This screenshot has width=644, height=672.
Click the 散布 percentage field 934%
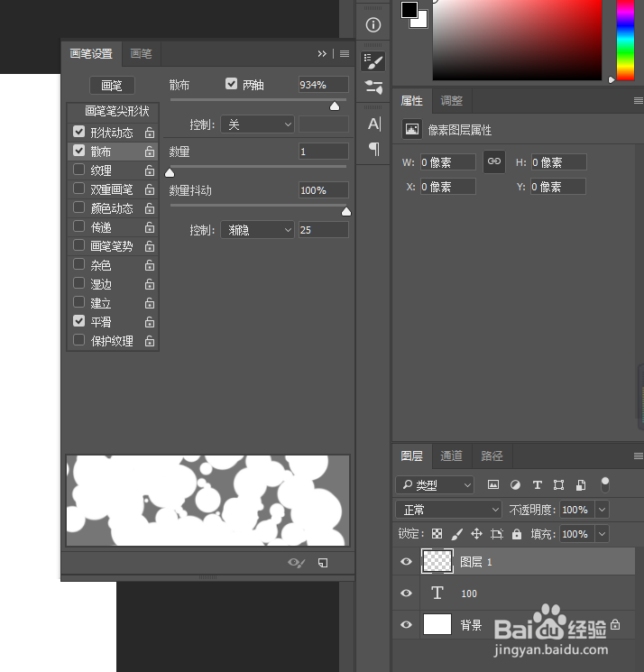(324, 85)
